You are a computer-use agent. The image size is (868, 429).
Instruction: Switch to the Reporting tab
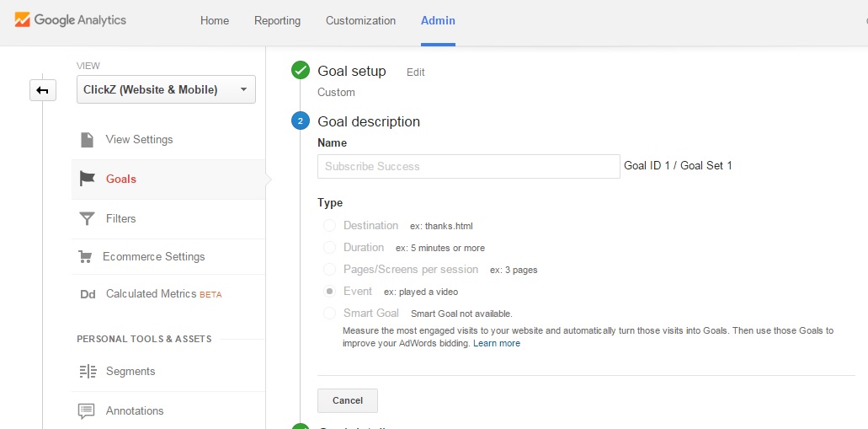tap(277, 21)
